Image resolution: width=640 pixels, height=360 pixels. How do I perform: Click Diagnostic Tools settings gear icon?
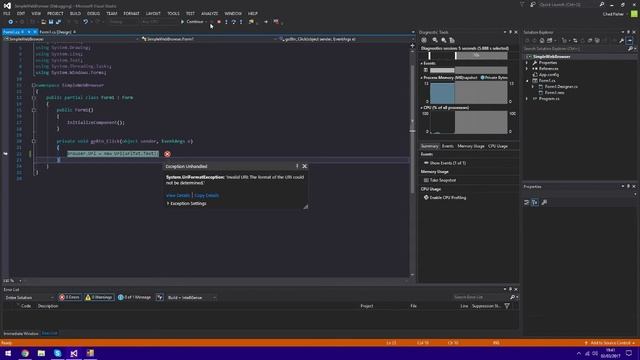pyautogui.click(x=424, y=40)
